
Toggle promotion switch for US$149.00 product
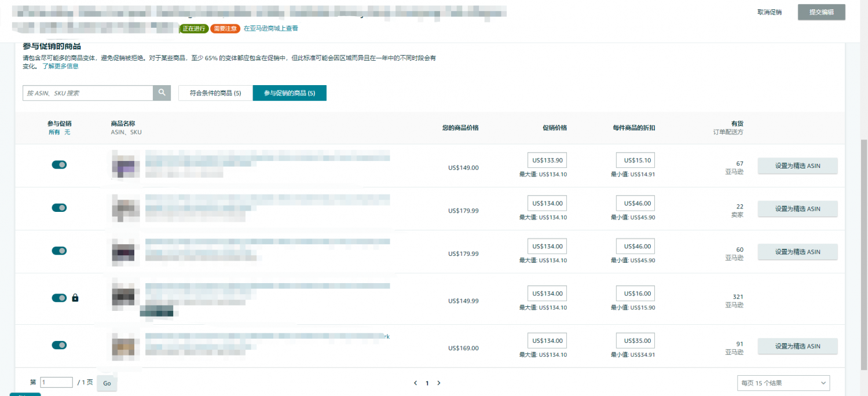click(x=59, y=165)
